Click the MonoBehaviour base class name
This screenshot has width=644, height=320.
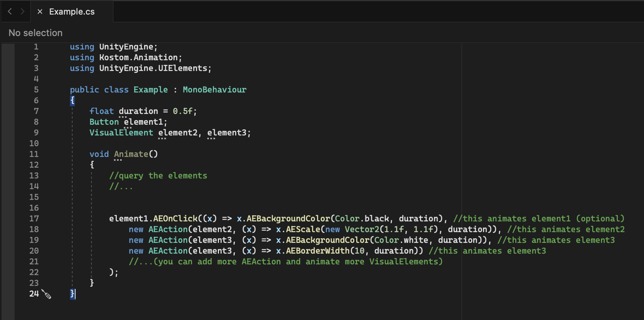(214, 89)
